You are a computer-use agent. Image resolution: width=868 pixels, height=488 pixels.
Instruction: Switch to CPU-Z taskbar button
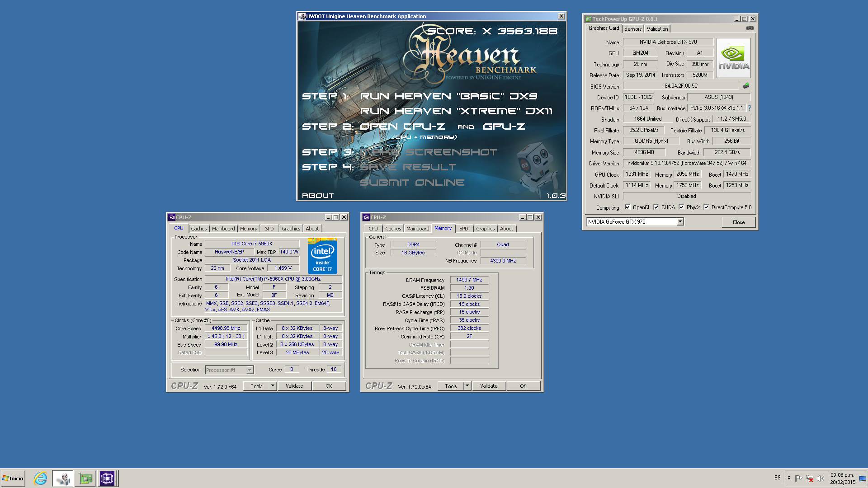click(x=107, y=478)
